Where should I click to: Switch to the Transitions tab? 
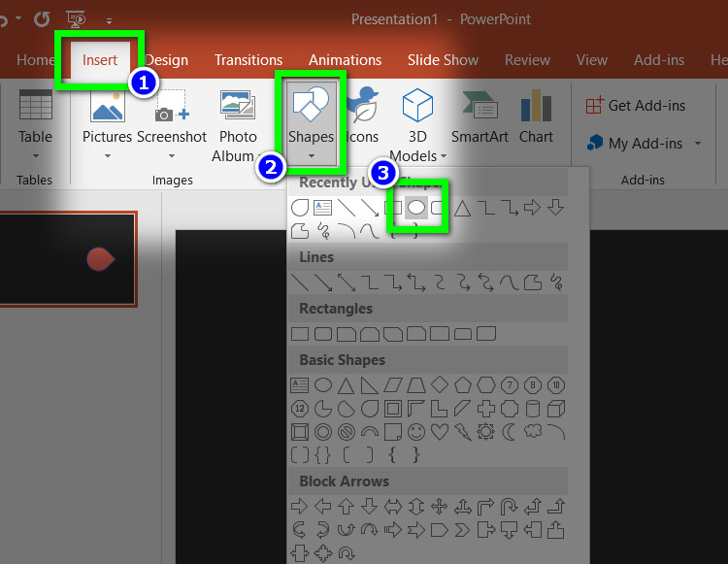click(x=248, y=60)
